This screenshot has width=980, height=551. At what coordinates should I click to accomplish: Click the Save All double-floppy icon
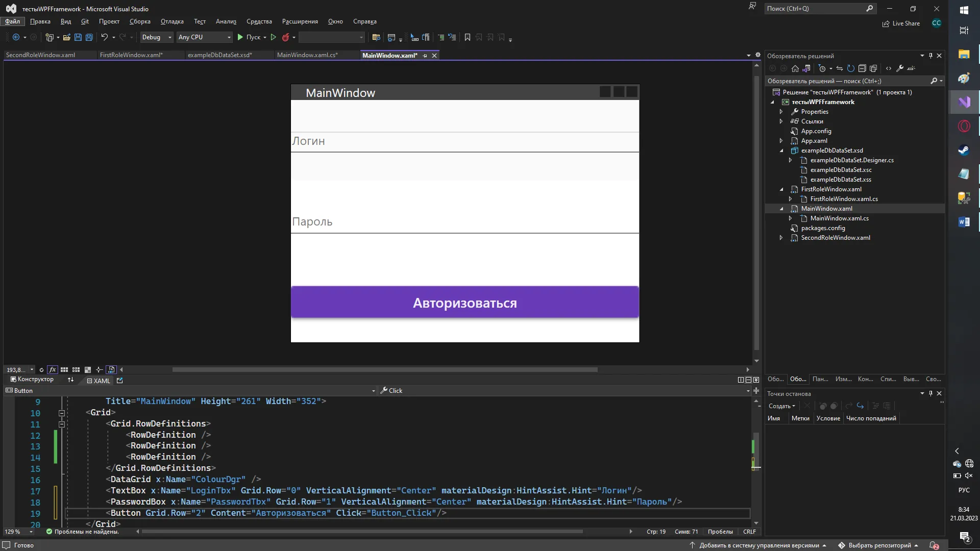[x=89, y=37]
